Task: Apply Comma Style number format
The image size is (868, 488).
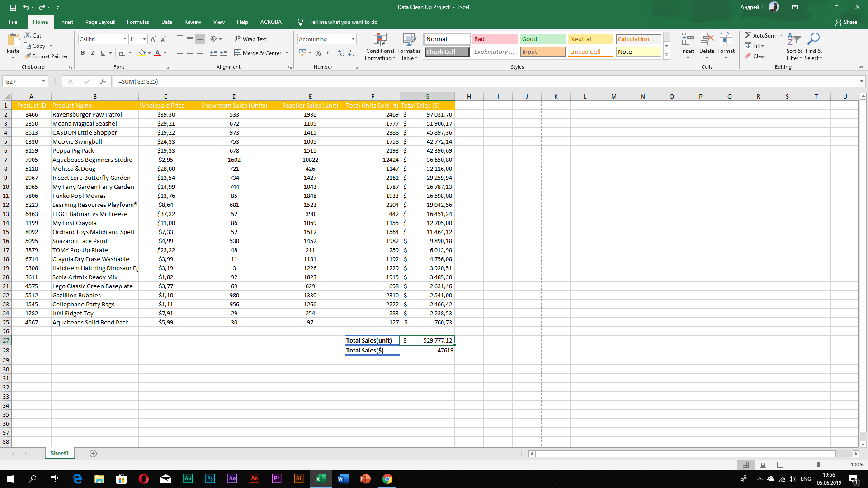Action: tap(327, 53)
